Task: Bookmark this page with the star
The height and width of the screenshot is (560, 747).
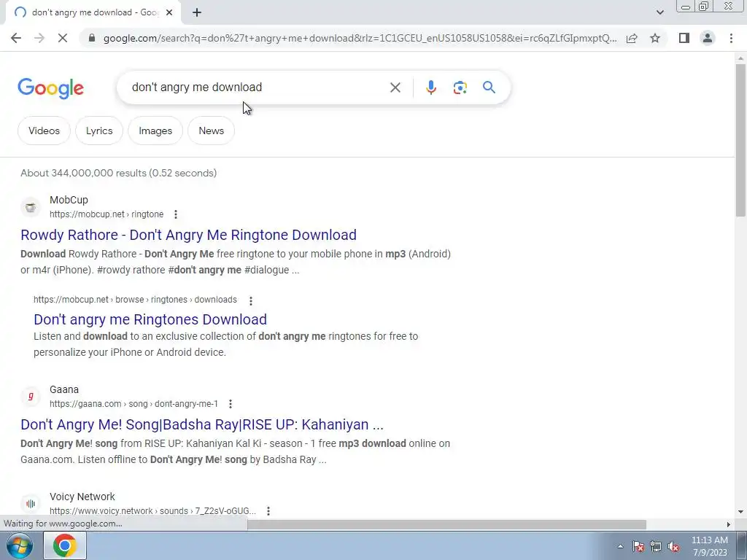Action: pos(655,38)
